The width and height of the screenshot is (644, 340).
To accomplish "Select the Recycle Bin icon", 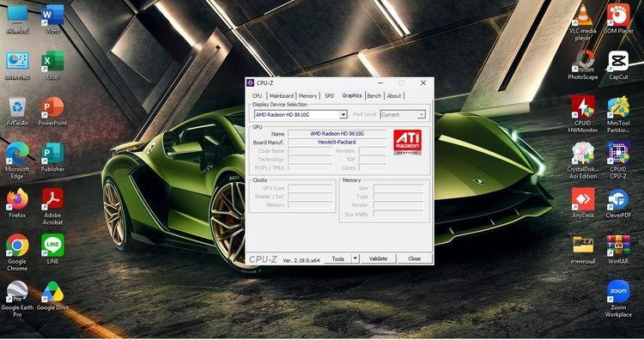I will 17,112.
